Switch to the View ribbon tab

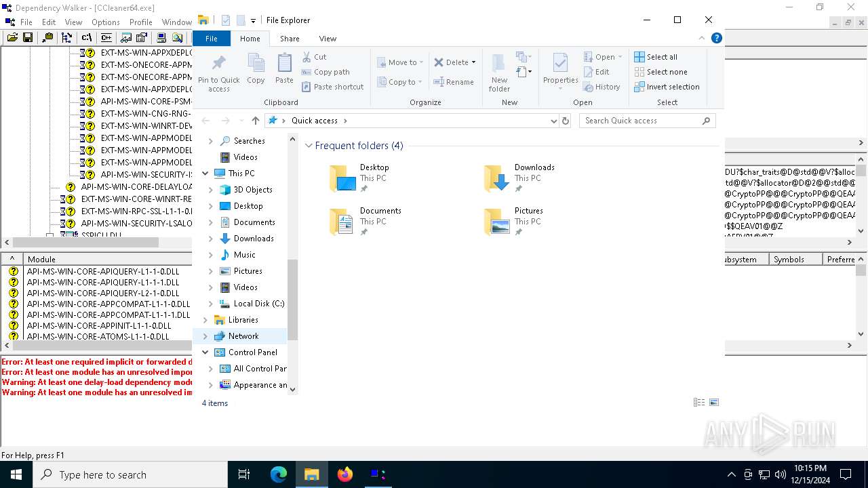pos(328,39)
